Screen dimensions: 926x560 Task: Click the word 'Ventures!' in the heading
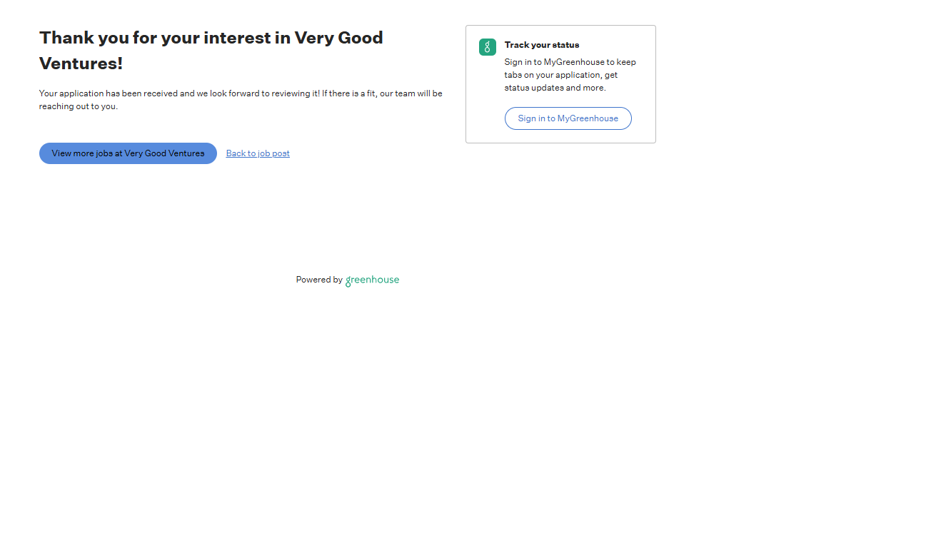(81, 63)
